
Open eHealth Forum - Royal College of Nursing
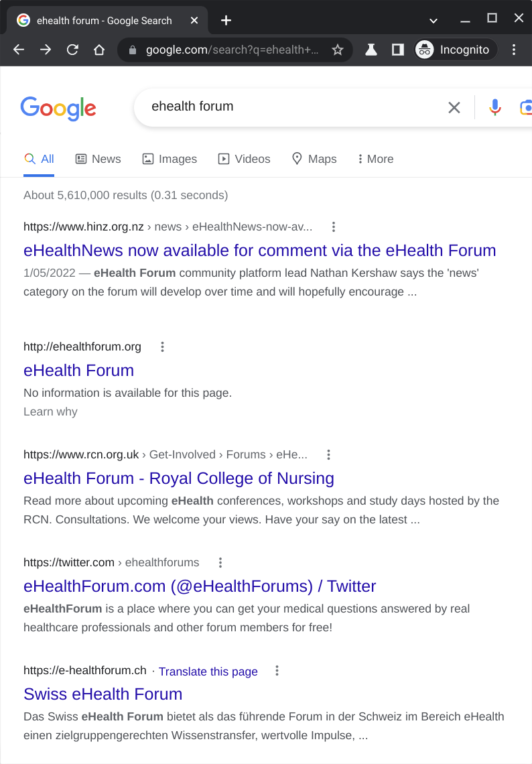click(178, 478)
